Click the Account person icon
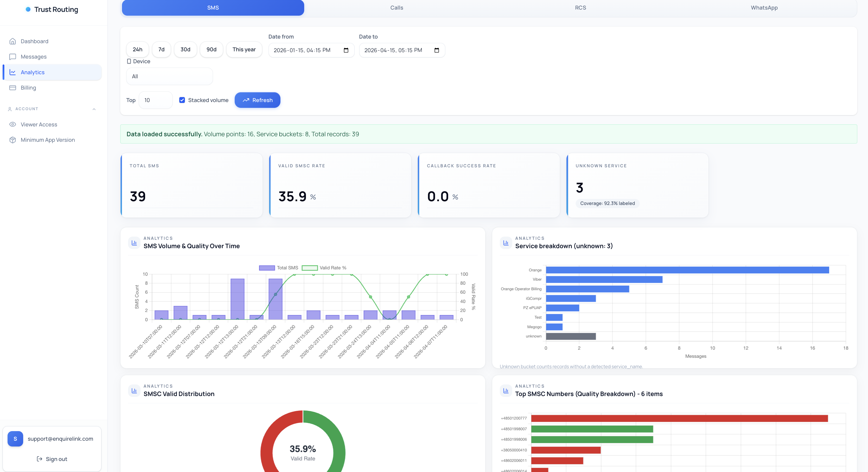 click(x=10, y=109)
